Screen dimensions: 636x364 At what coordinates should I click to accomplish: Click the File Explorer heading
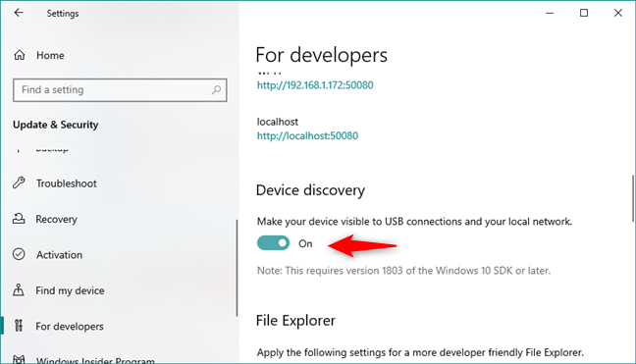295,321
